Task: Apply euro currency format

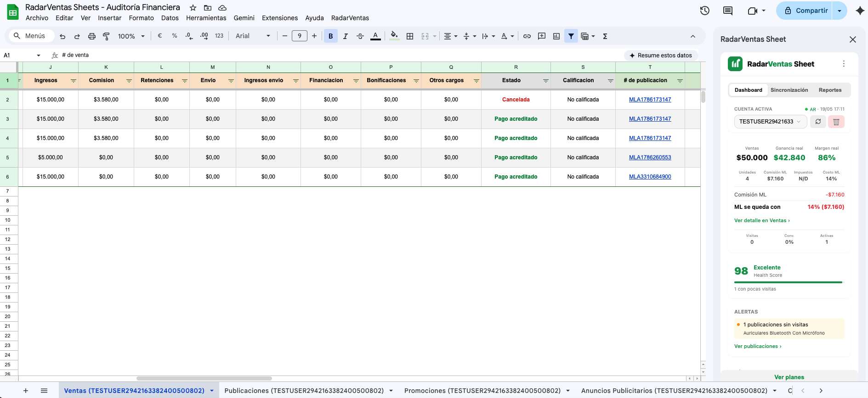Action: pos(160,36)
